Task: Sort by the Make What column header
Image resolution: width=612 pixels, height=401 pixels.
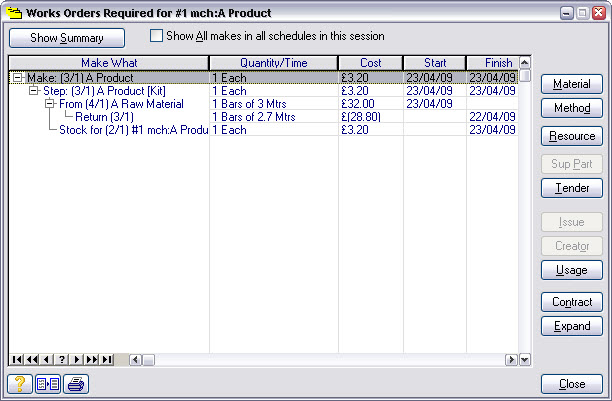Action: (109, 63)
